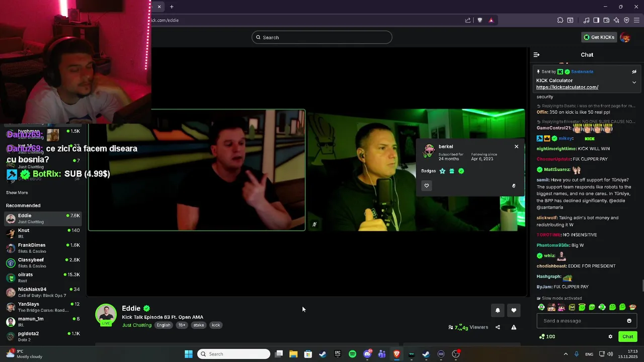This screenshot has height=362, width=644.
Task: Open the browser playlist music icon
Action: [x=586, y=20]
